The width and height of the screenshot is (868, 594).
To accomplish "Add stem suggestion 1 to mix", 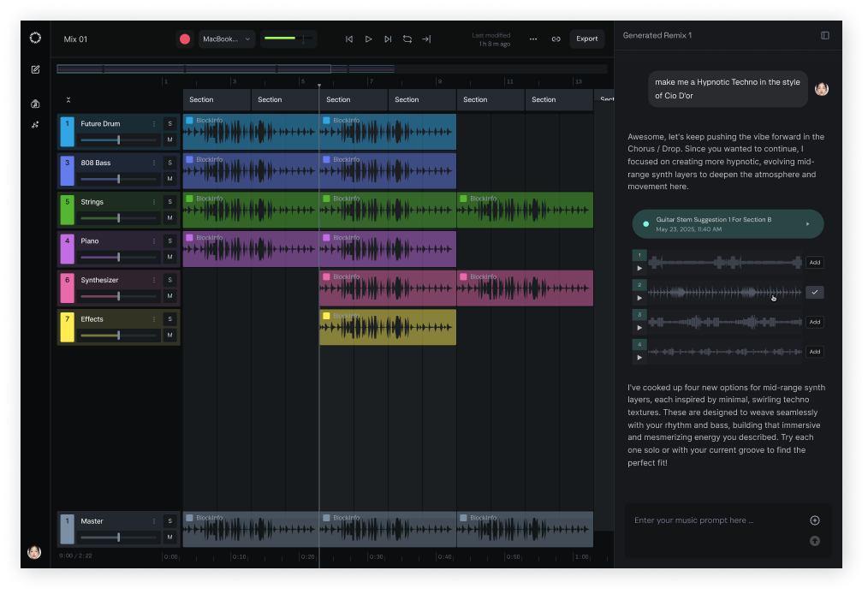I will coord(815,263).
